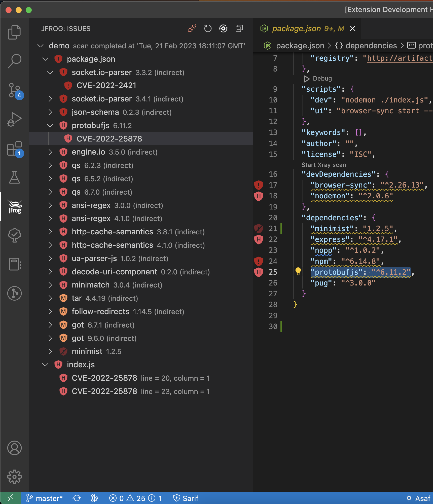The height and width of the screenshot is (504, 433).
Task: Click the remote window indicator in status bar
Action: coord(10,498)
